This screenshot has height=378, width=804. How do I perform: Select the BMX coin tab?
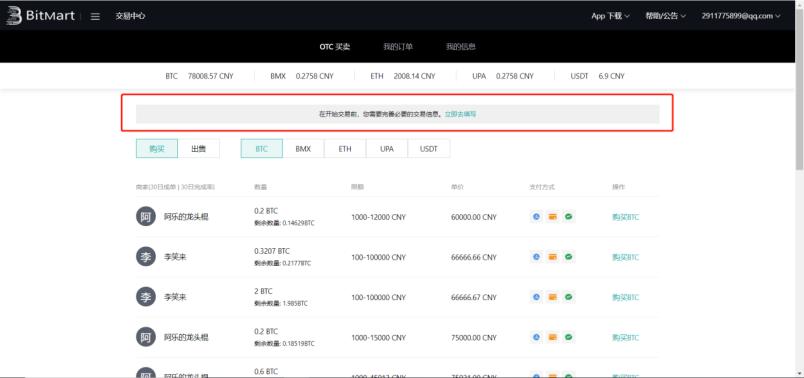click(304, 149)
